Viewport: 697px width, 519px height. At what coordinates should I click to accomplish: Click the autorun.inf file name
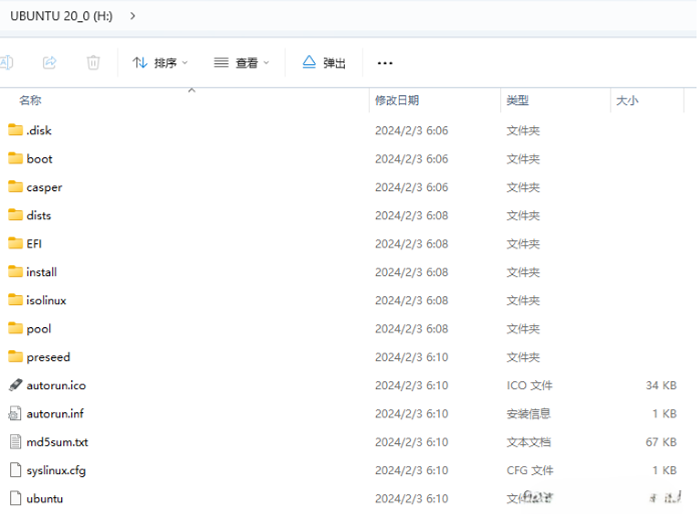coord(55,414)
